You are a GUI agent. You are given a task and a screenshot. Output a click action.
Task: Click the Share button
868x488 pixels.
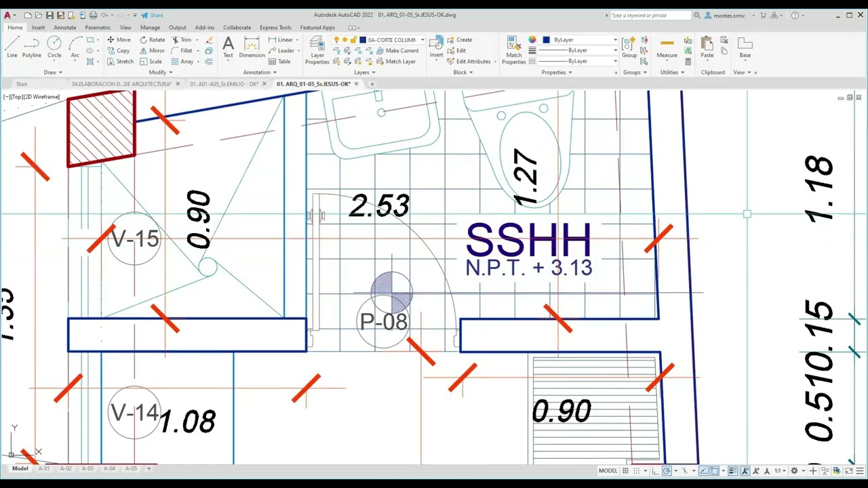pos(152,15)
